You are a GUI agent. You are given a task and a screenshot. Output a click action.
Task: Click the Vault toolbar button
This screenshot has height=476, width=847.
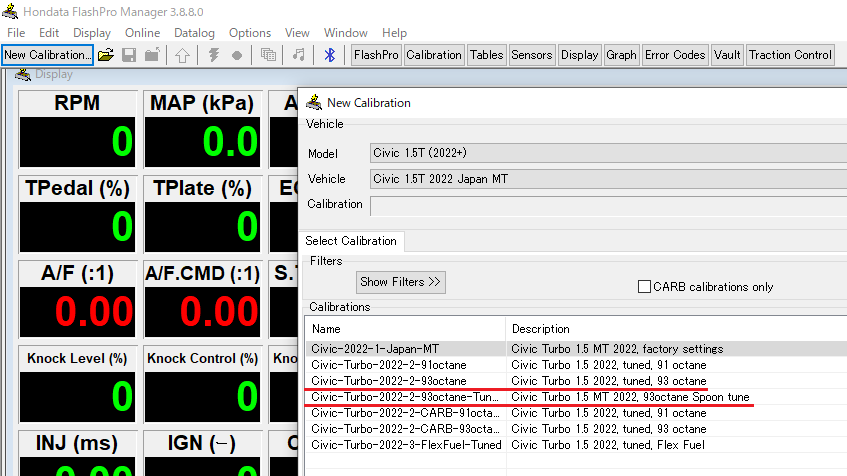pyautogui.click(x=727, y=55)
